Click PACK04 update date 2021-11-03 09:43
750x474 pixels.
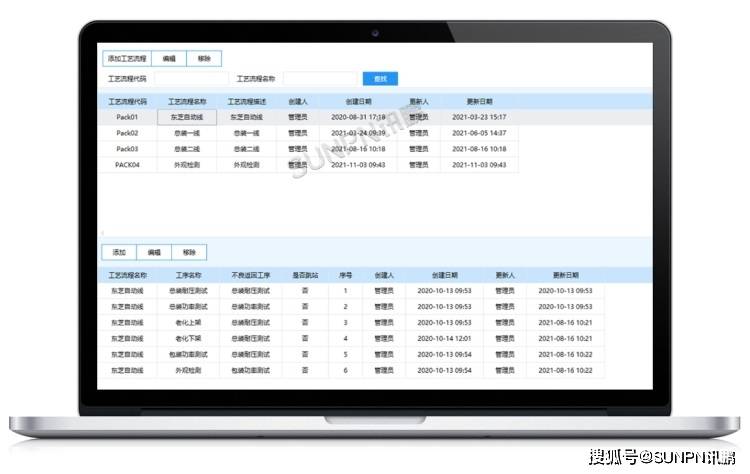(x=479, y=165)
